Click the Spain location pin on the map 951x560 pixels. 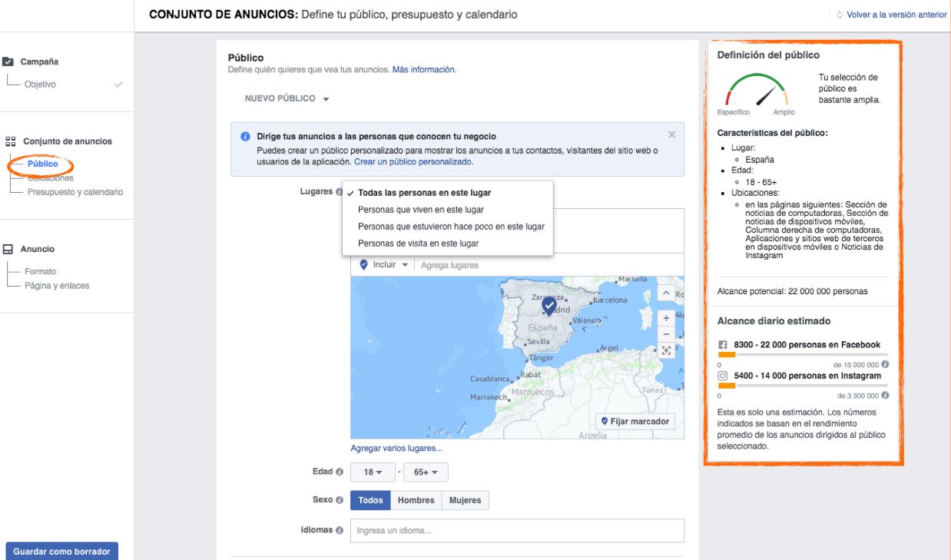[x=548, y=307]
